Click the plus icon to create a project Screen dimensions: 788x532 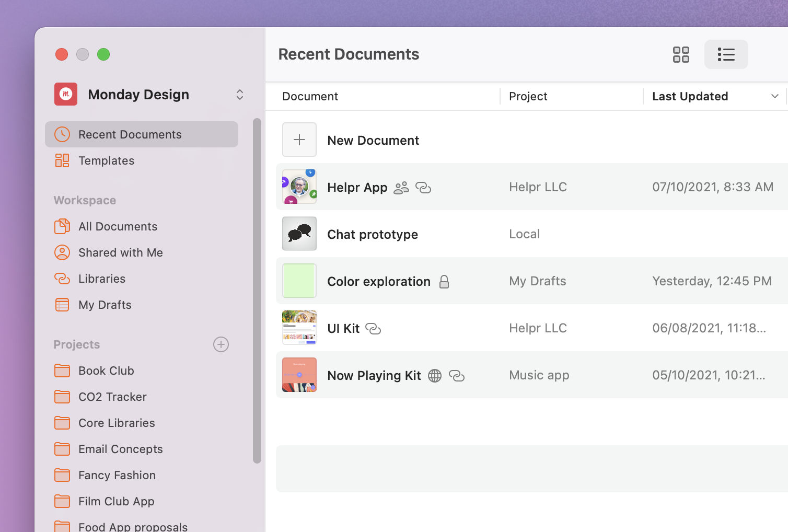(x=221, y=344)
